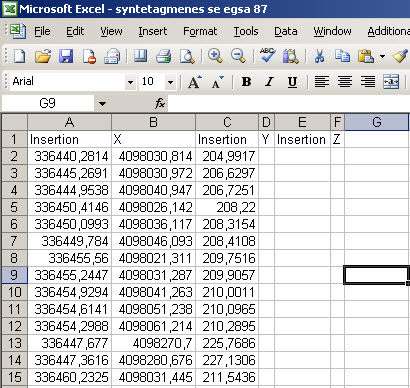Select row 9 header
The width and height of the screenshot is (410, 388).
[x=14, y=275]
